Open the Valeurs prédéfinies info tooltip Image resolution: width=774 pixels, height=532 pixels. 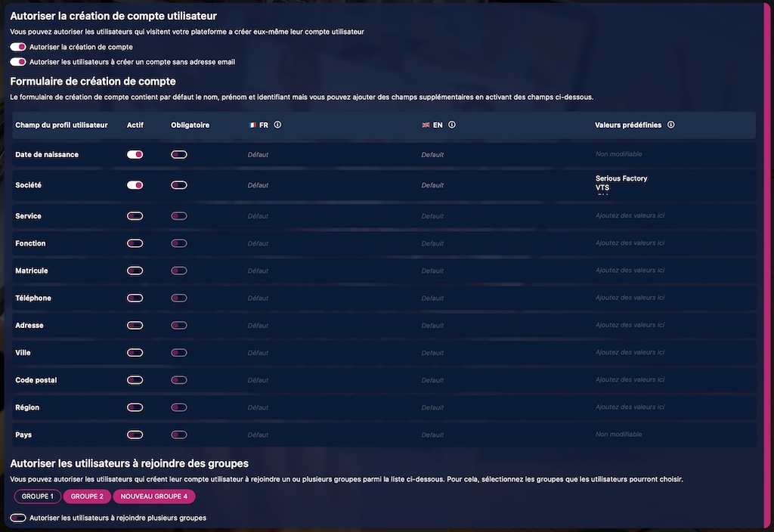[x=671, y=125]
